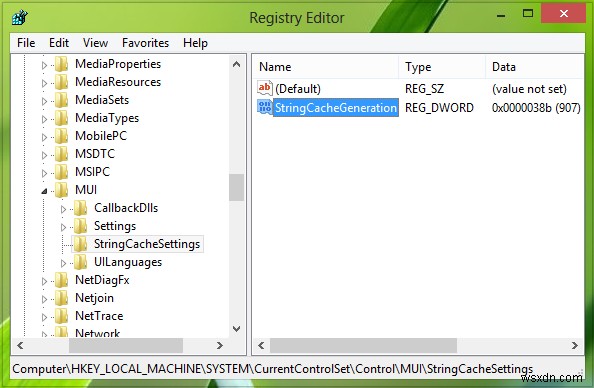Open the Favorites menu
594x388 pixels.
click(145, 43)
